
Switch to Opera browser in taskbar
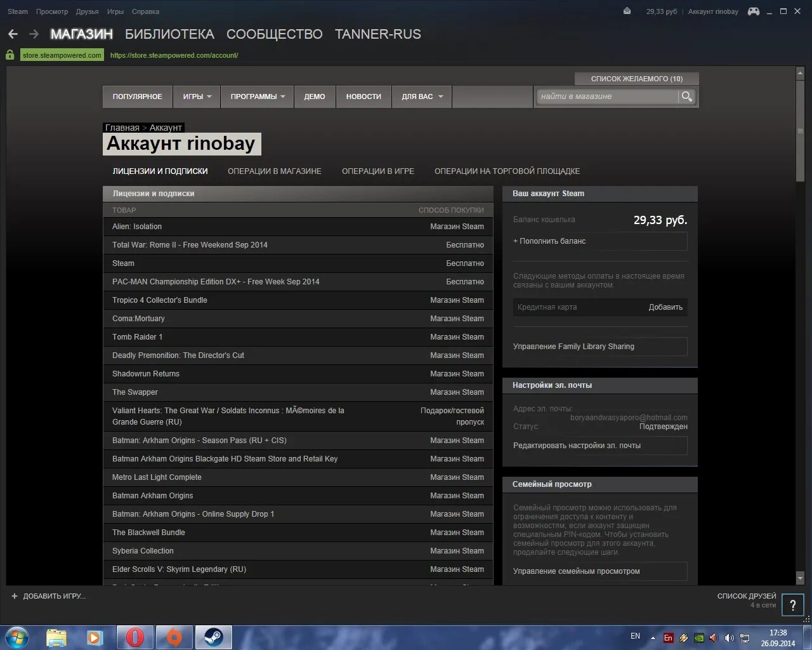[x=134, y=637]
